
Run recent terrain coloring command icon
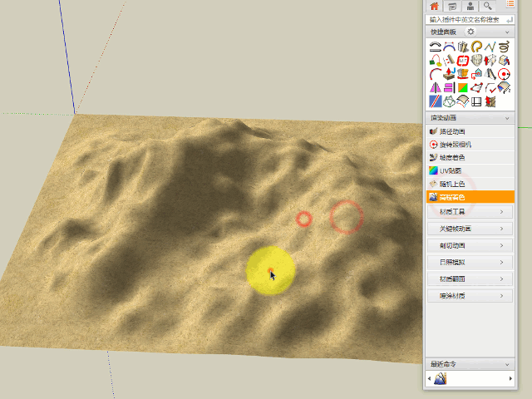tap(440, 379)
